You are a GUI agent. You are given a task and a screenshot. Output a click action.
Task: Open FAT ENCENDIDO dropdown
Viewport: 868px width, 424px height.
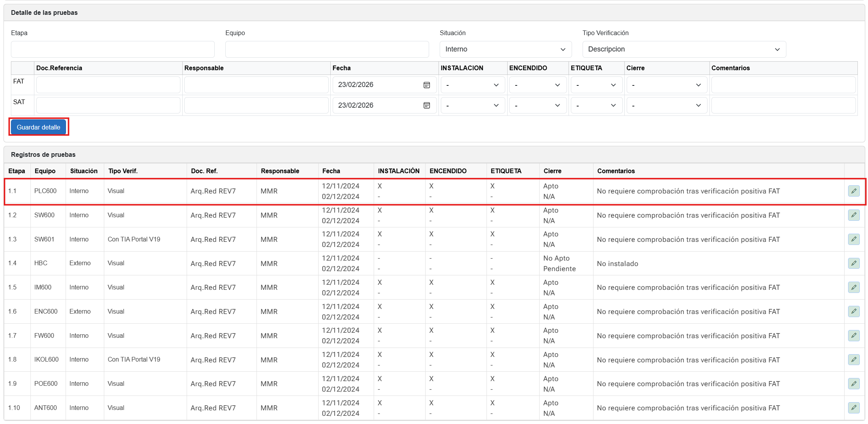pos(538,85)
